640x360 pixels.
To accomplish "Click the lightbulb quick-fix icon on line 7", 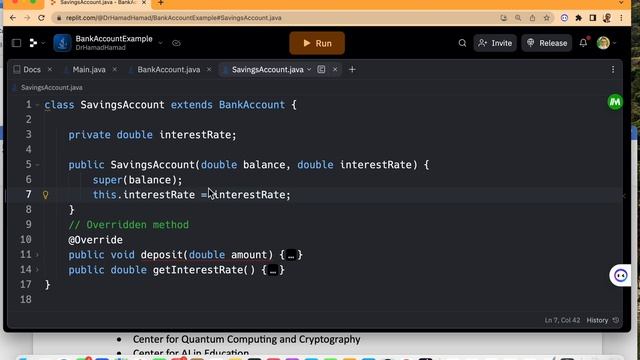I will 45,195.
